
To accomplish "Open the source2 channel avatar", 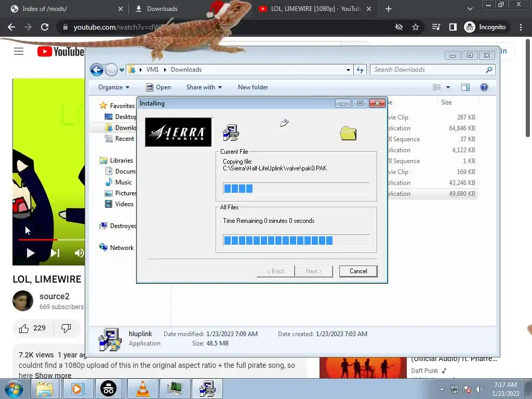I will 23,301.
